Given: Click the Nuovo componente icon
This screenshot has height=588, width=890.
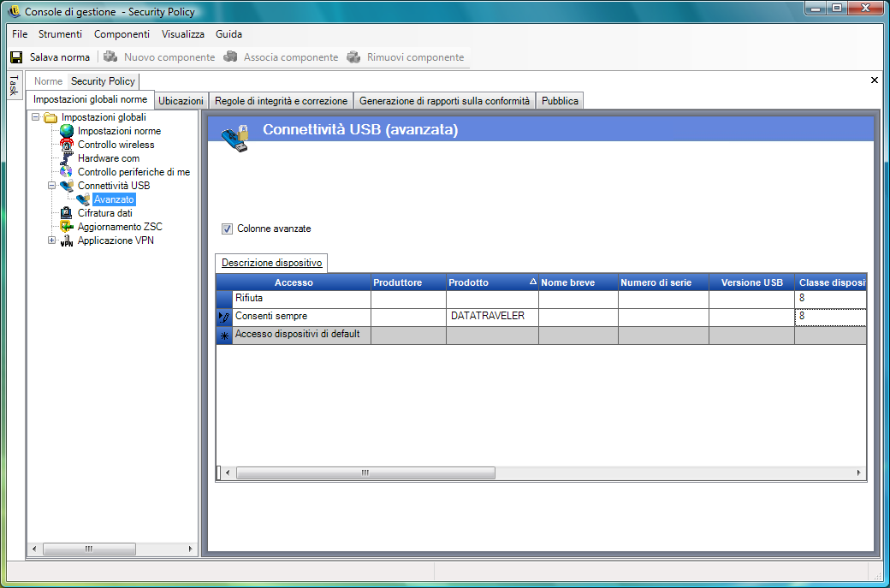Looking at the screenshot, I should [110, 56].
